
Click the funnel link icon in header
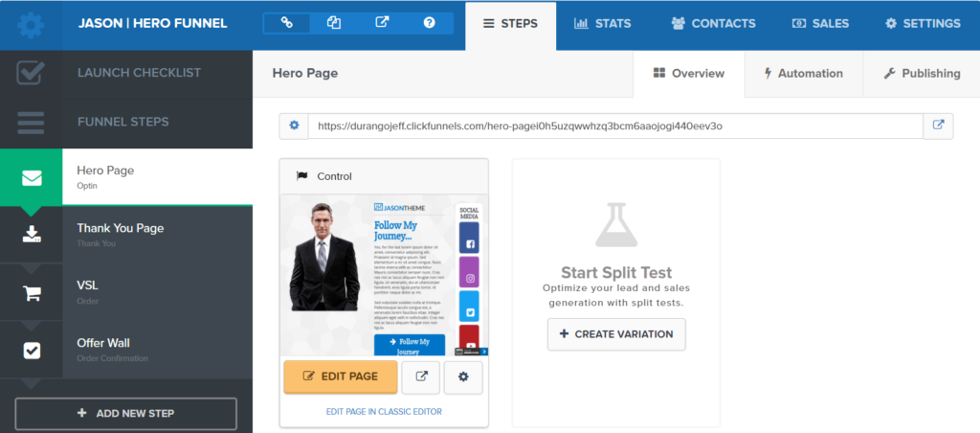(x=287, y=23)
